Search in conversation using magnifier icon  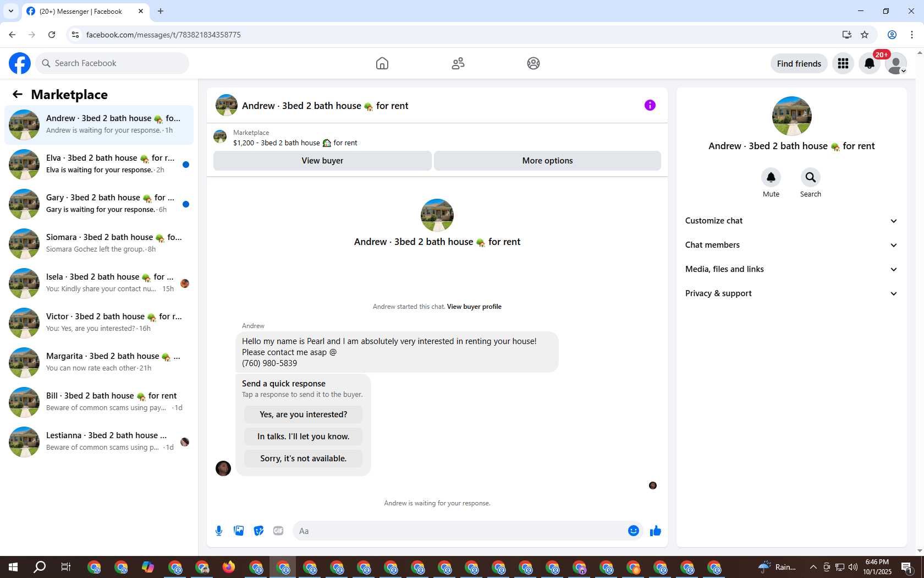point(811,177)
